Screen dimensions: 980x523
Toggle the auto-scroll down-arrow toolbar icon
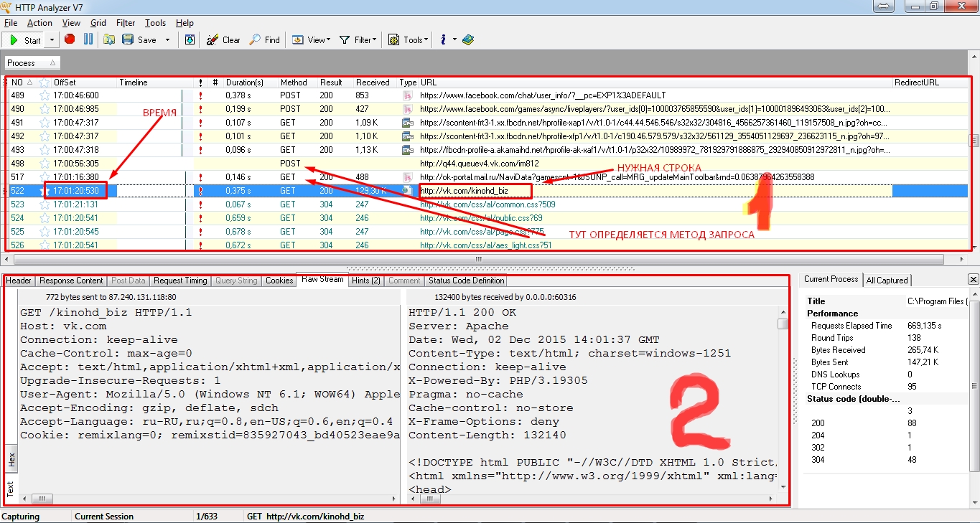tap(190, 39)
